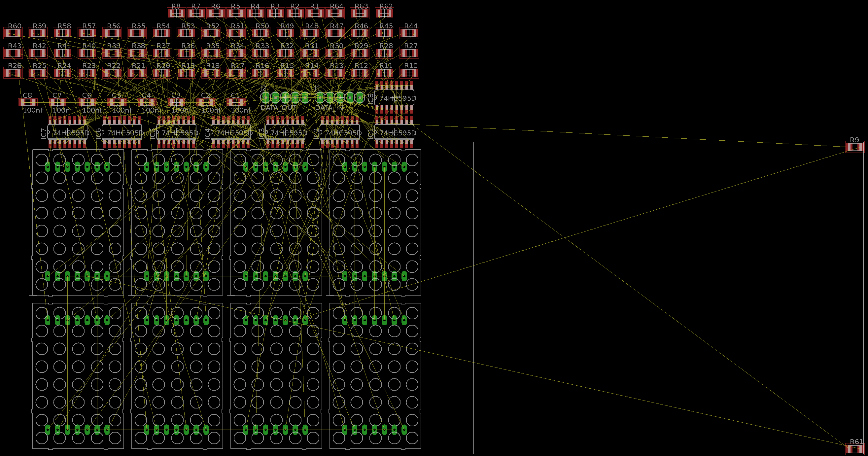The image size is (868, 456).
Task: Select resistor R8 footprint
Action: tap(176, 14)
